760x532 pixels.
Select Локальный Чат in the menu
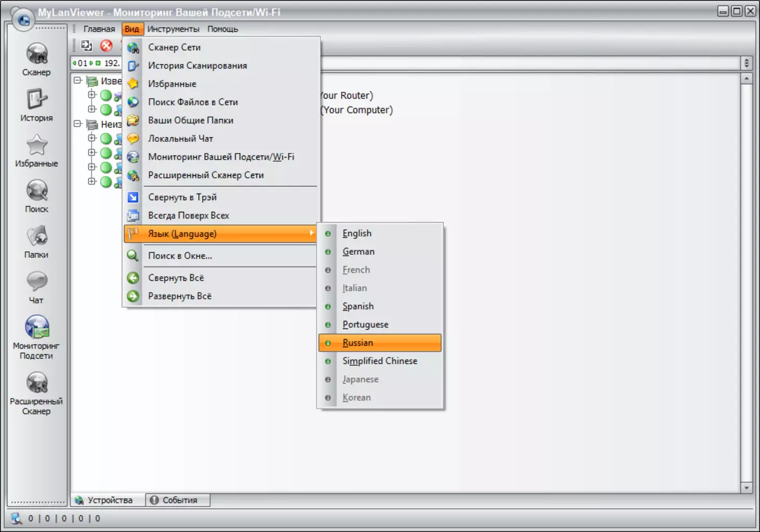[221, 139]
